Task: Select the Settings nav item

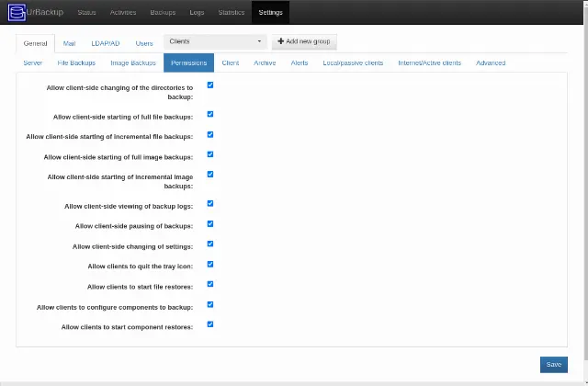Action: tap(270, 12)
